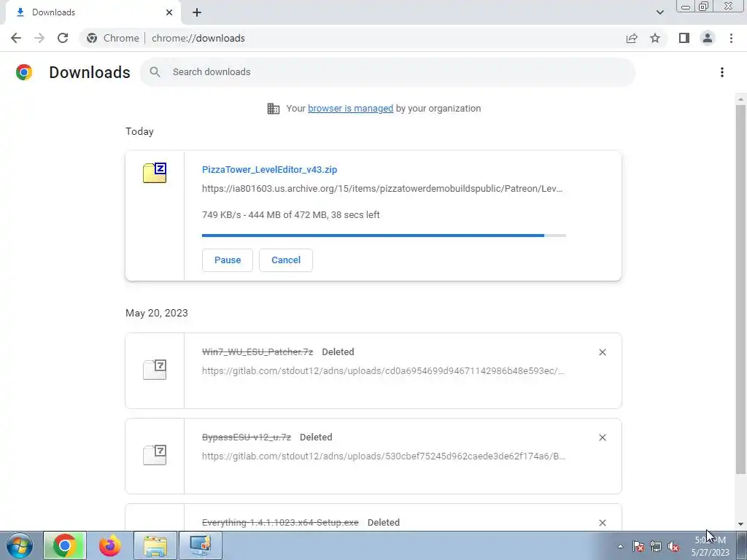This screenshot has height=560, width=747.
Task: Click the scrollbar down arrow
Action: point(740,524)
